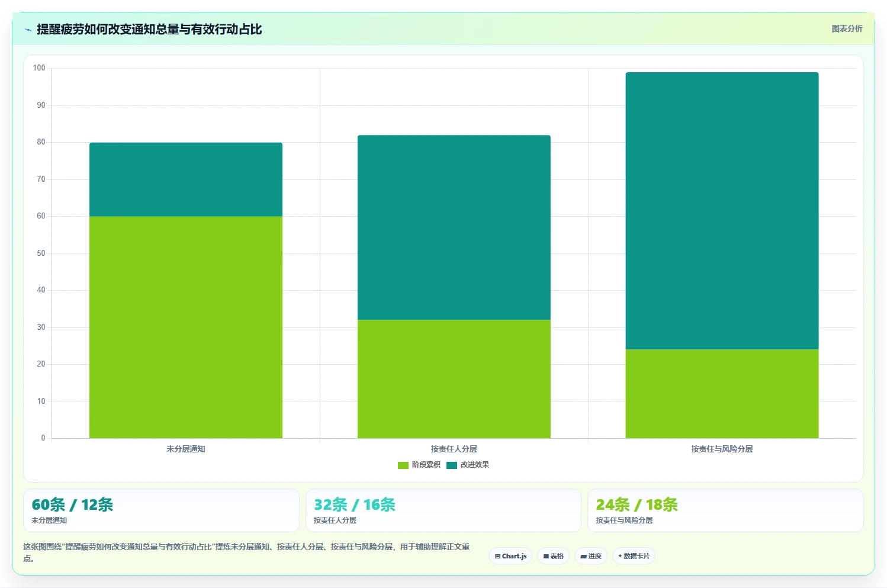Click the y-axis tick label 80

click(41, 142)
